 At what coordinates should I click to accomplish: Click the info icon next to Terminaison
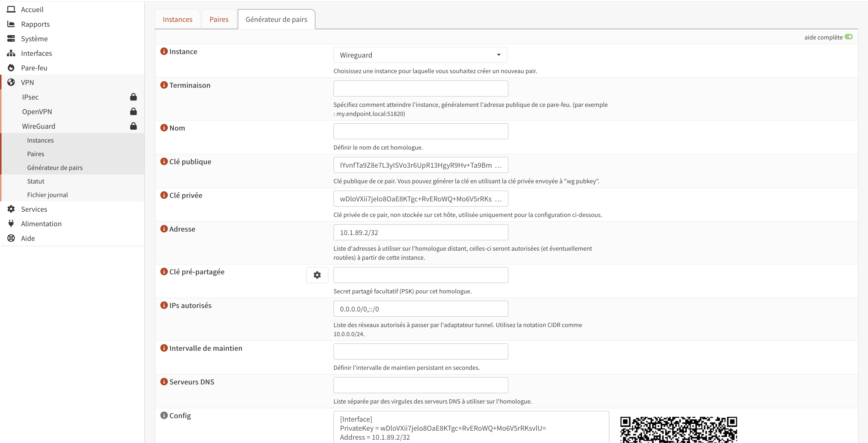pos(164,85)
